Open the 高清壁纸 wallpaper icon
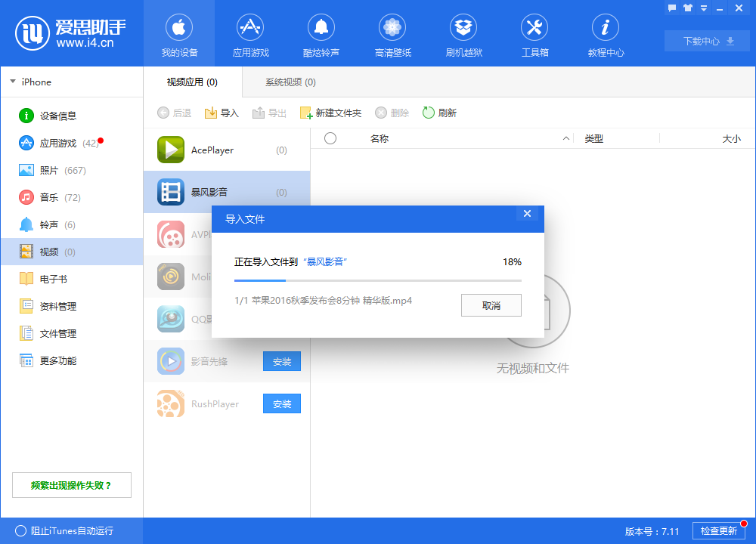This screenshot has height=544, width=756. (392, 27)
